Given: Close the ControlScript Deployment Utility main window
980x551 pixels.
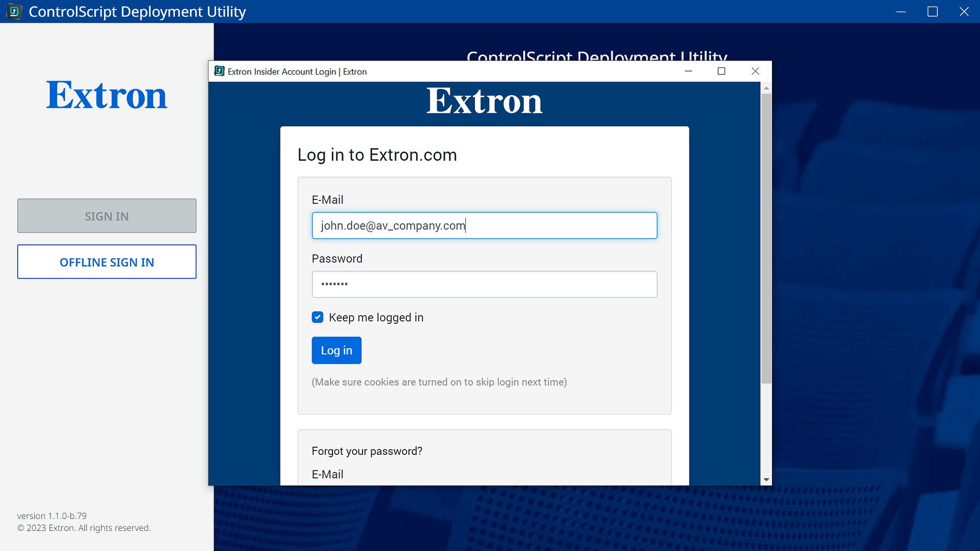Looking at the screenshot, I should point(964,12).
